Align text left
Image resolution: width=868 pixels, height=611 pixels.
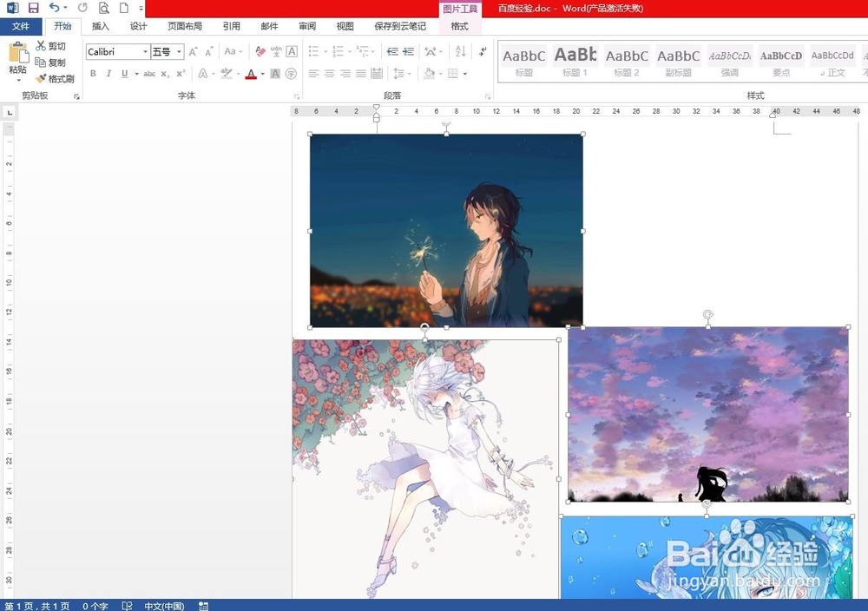point(313,74)
